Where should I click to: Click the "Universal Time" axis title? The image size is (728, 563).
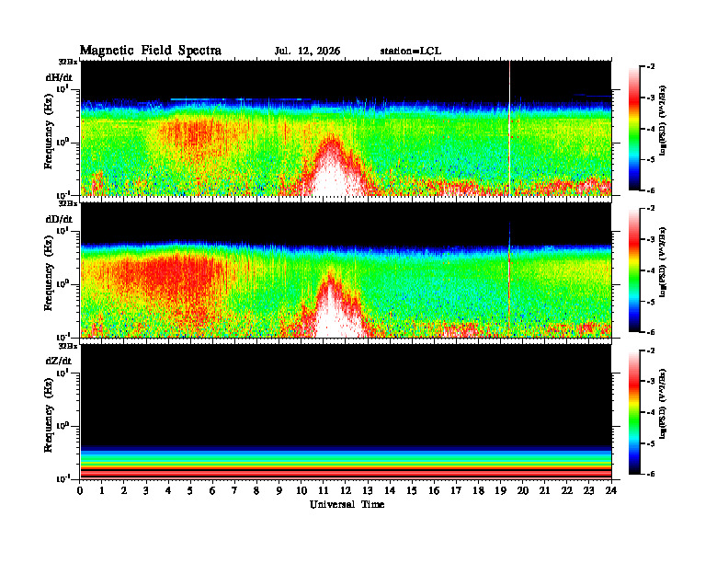pos(347,504)
